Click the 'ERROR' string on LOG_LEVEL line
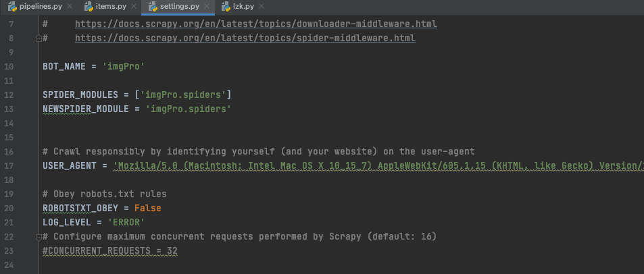The image size is (644, 274). coord(126,222)
